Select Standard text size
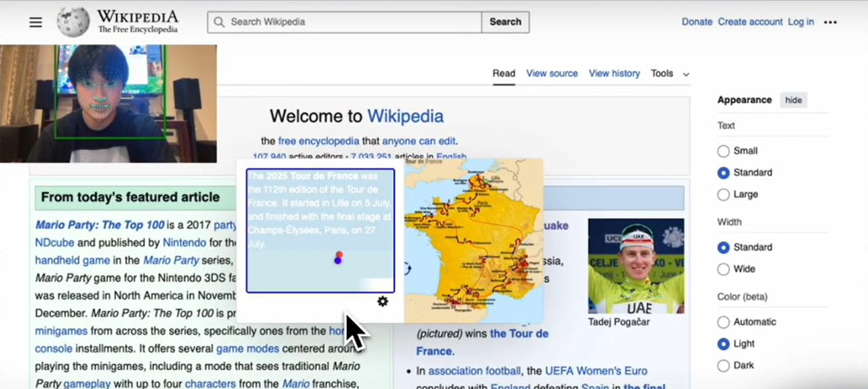 [x=723, y=172]
